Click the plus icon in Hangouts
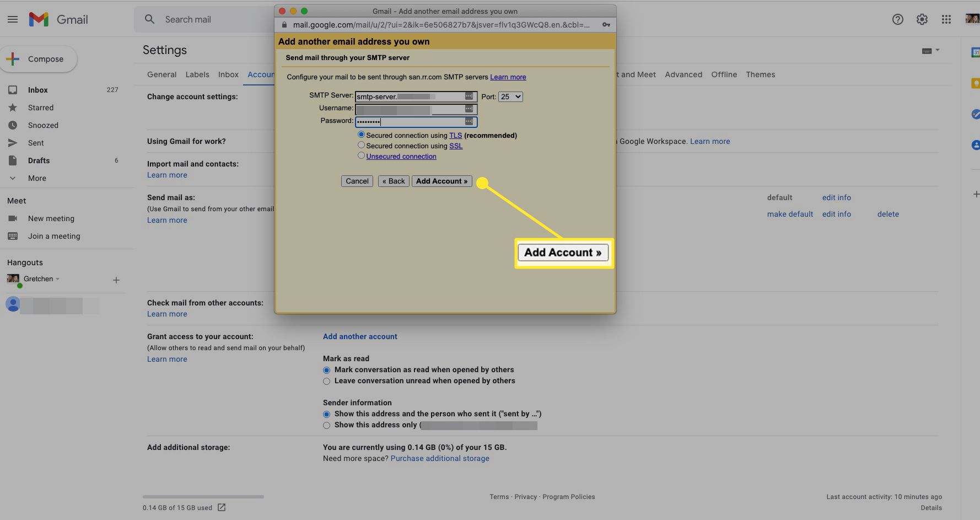The image size is (980, 520). point(116,280)
